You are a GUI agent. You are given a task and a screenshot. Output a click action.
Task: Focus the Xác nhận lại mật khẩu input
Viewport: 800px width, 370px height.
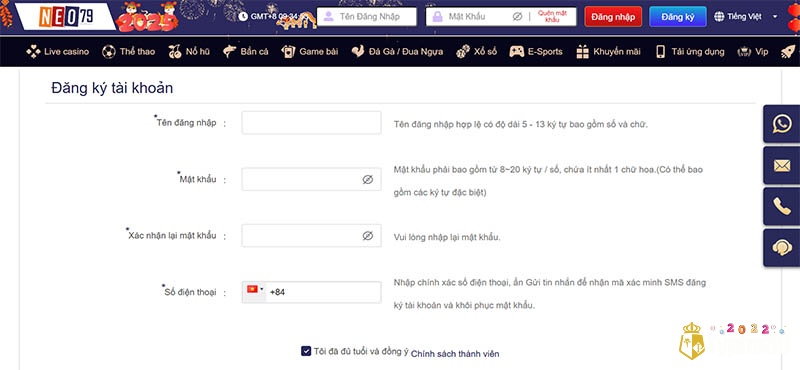click(x=311, y=236)
